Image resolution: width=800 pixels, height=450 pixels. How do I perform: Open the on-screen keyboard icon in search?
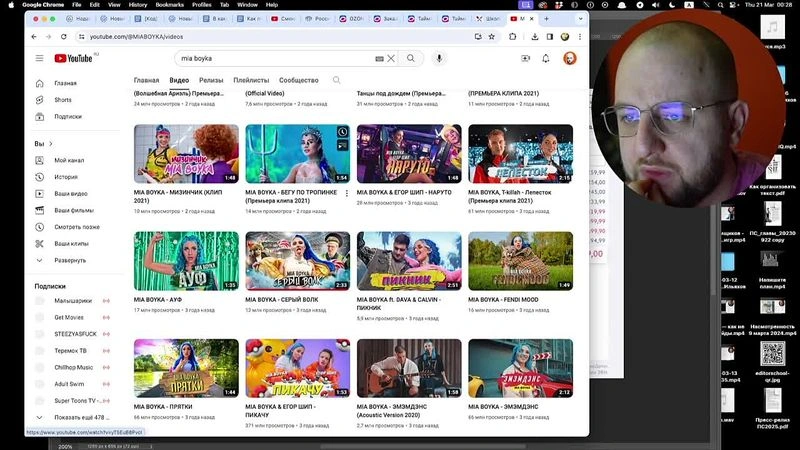tap(379, 59)
